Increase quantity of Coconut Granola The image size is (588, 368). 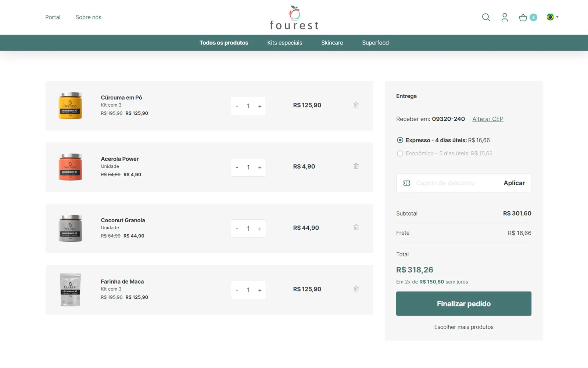tap(260, 229)
